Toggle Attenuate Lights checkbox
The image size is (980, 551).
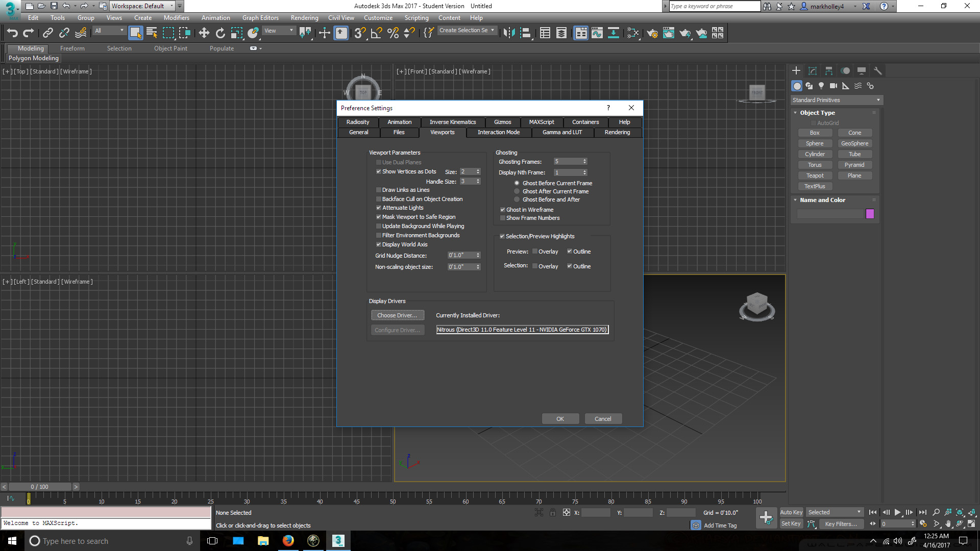[379, 208]
